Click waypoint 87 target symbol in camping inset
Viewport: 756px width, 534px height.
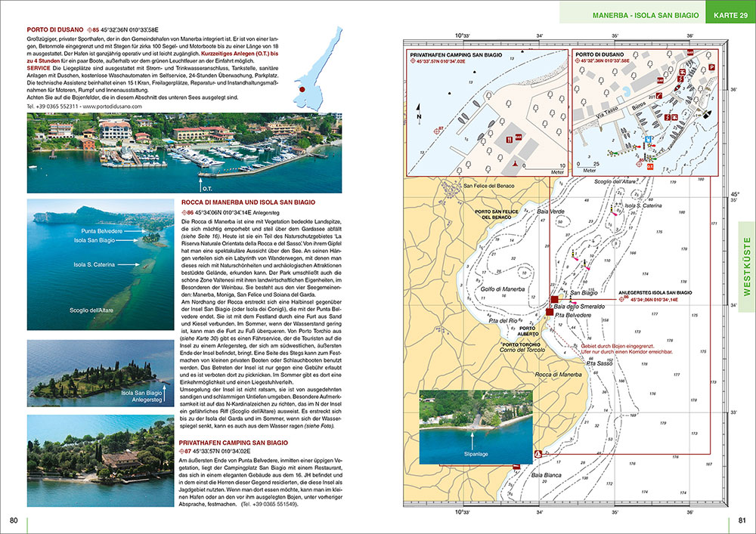point(436,129)
